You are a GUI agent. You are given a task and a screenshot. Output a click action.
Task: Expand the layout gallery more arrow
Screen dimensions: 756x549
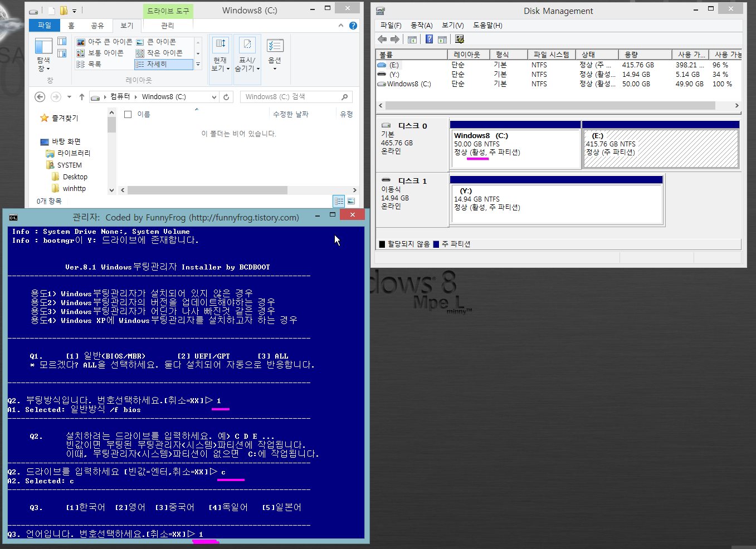(198, 65)
